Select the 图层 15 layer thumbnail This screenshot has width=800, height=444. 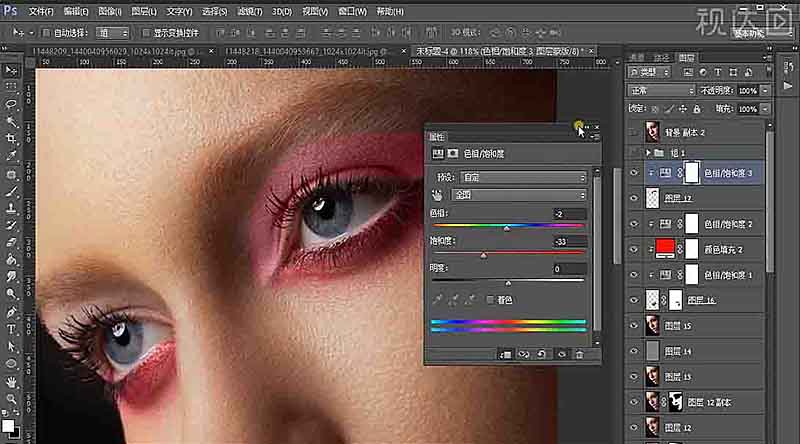pos(652,326)
